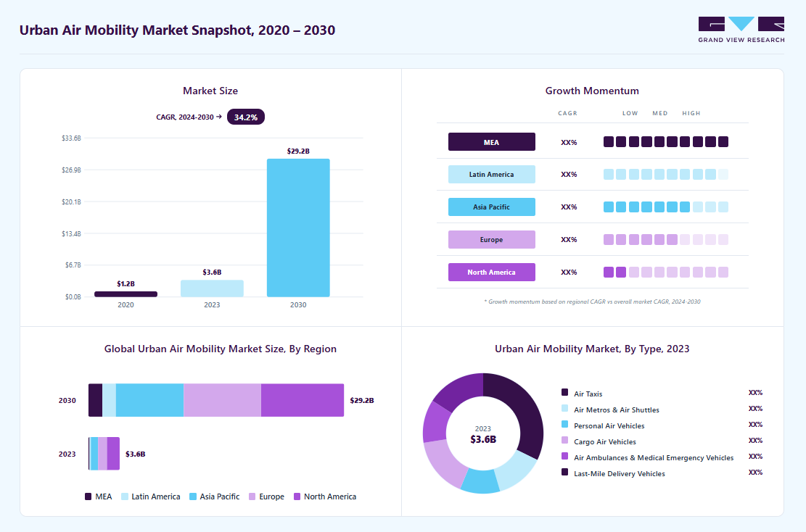Screen dimensions: 806x532
Task: Click the Market Size panel heading
Action: tap(210, 91)
